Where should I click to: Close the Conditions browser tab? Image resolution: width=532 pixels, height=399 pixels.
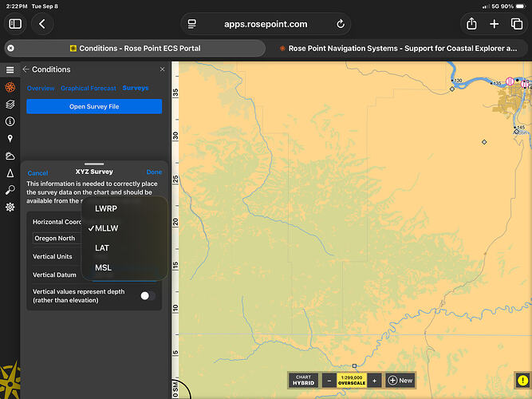pos(11,48)
